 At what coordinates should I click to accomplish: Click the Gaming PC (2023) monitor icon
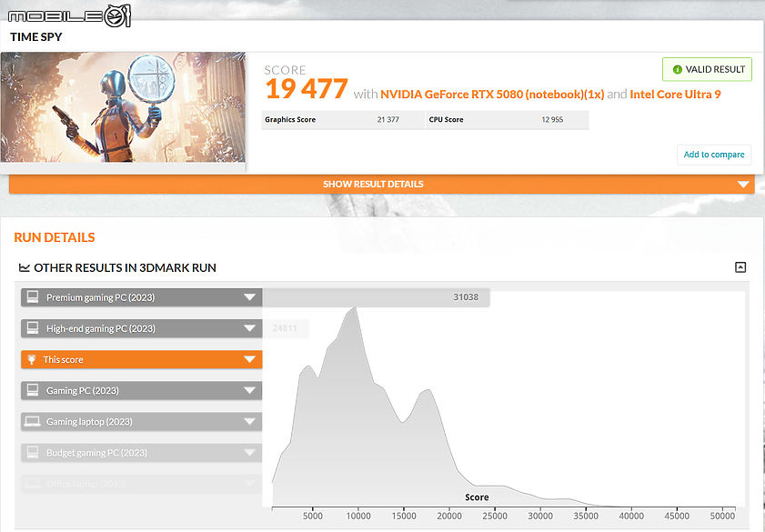33,390
